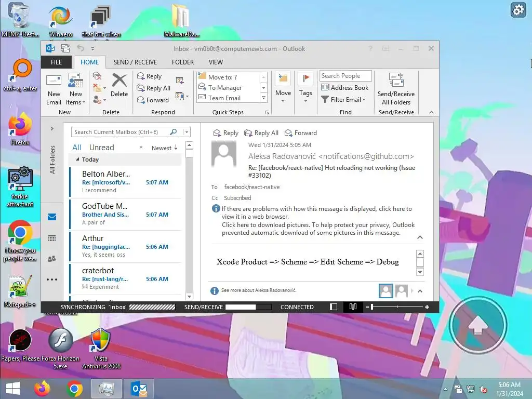Screen dimensions: 532x399
Task: Focus the Search People field
Action: 345,76
